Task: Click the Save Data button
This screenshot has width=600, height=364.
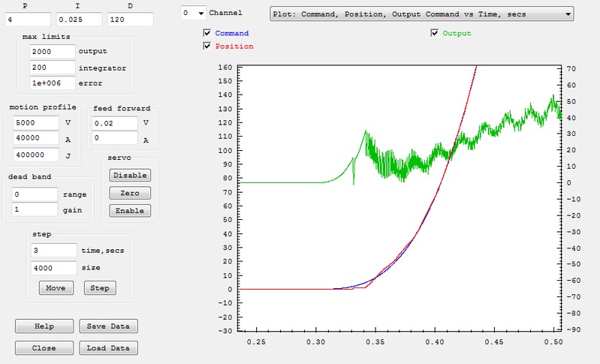Action: [108, 326]
